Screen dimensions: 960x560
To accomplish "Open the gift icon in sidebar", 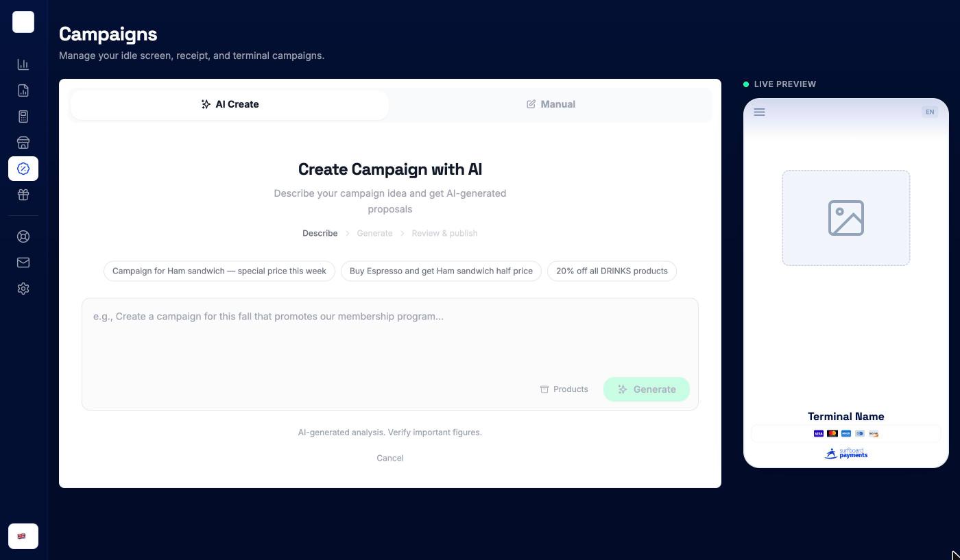I will pyautogui.click(x=23, y=195).
